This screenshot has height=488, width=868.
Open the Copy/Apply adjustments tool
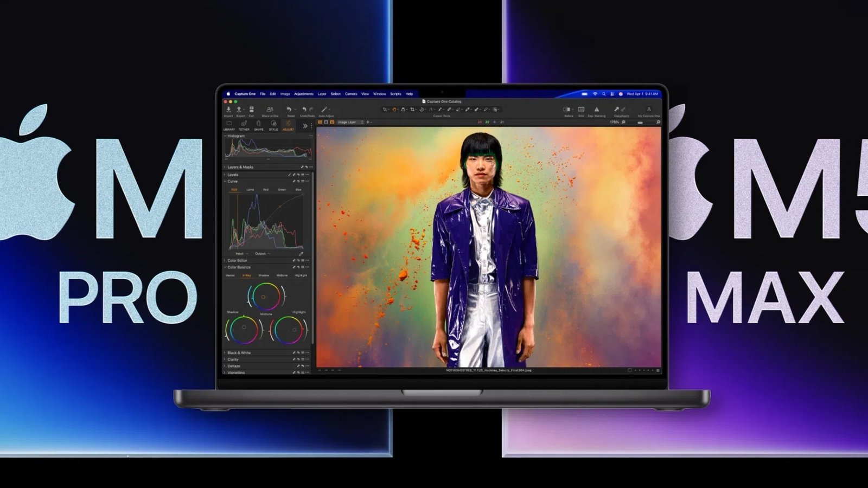pos(617,110)
